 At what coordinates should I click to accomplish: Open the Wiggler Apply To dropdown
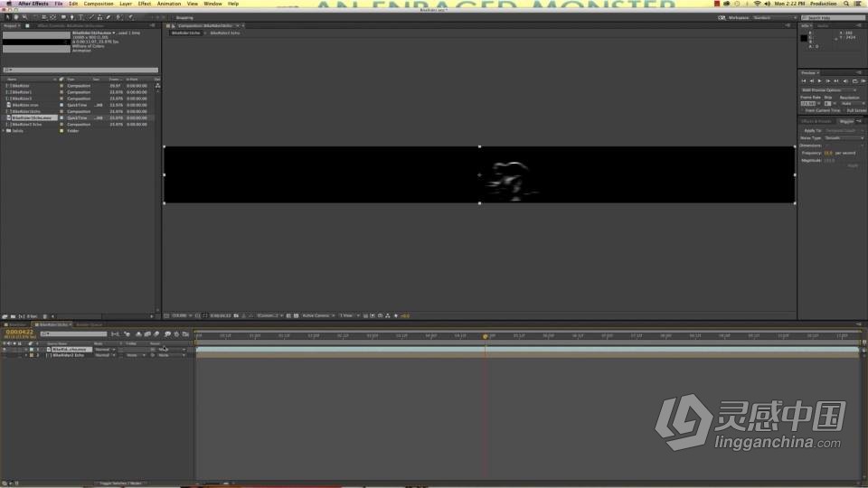[844, 130]
